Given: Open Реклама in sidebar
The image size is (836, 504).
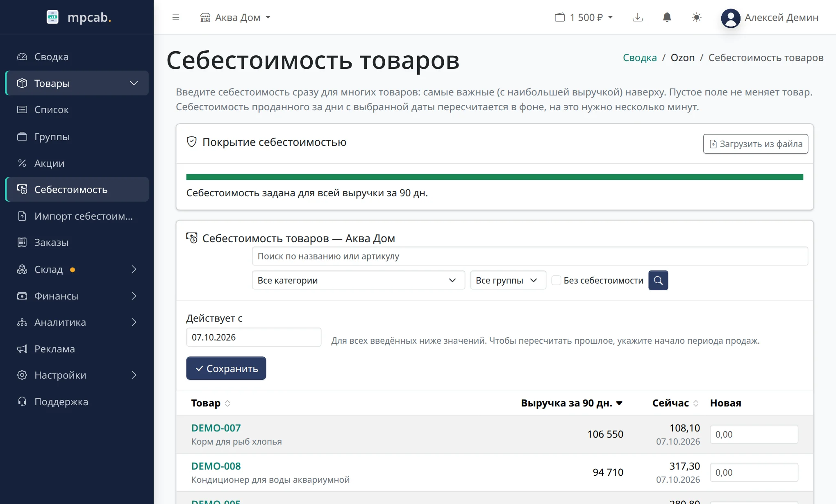Looking at the screenshot, I should point(77,349).
